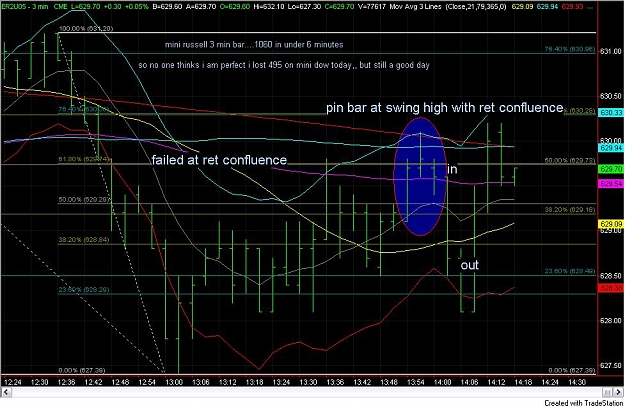This screenshot has width=625, height=407.
Task: Click the 'mini russell 3 min bar' note
Action: click(x=254, y=45)
